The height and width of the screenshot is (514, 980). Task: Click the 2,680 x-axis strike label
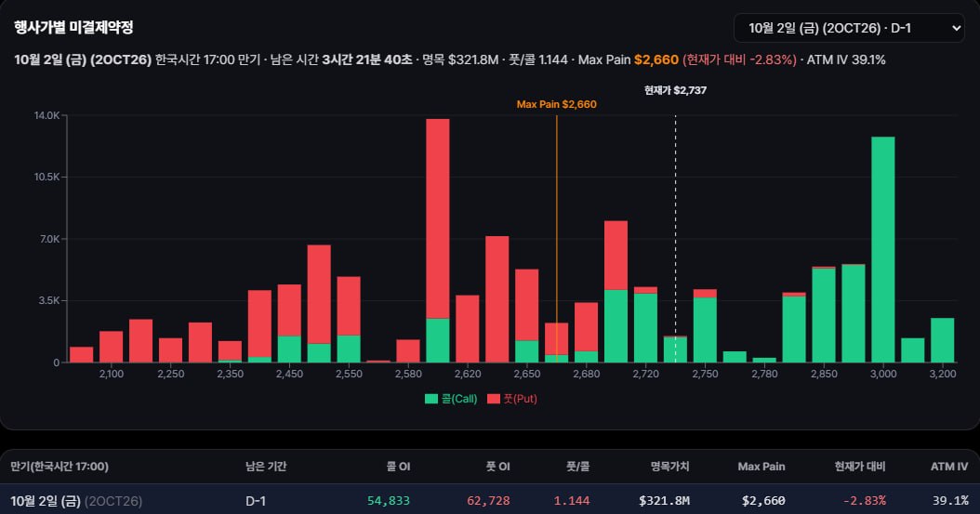click(x=587, y=374)
